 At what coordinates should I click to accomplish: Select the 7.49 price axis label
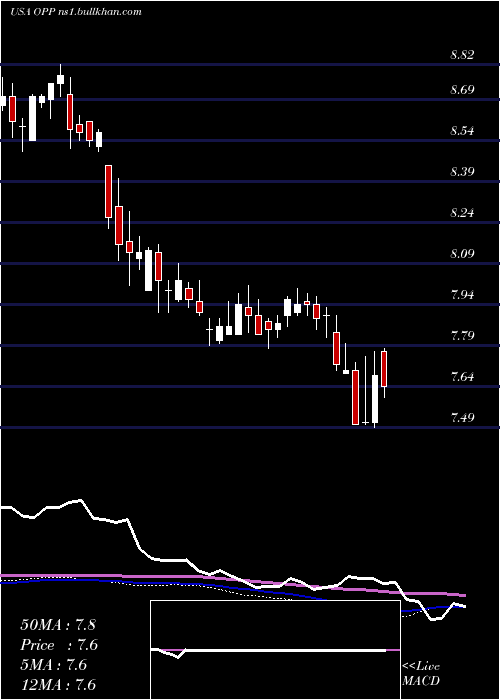click(462, 418)
